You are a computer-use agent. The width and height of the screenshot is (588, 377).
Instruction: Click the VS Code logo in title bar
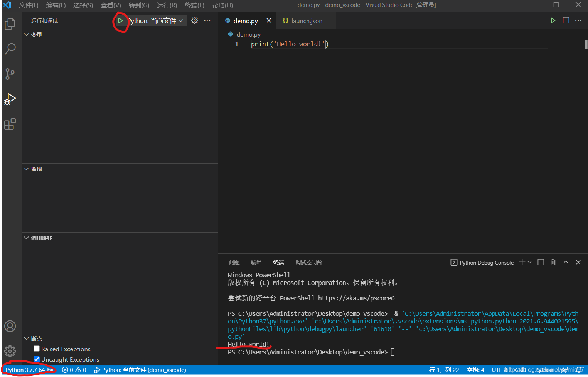point(7,5)
